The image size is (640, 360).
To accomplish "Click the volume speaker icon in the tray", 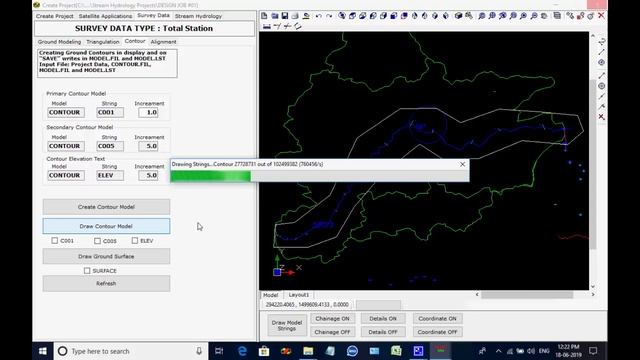I will 531,351.
